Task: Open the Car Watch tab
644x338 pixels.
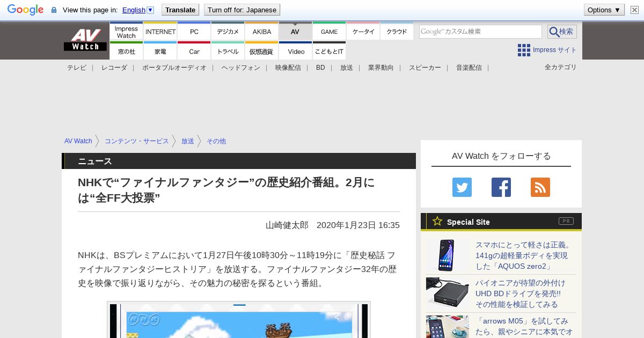Action: point(194,51)
